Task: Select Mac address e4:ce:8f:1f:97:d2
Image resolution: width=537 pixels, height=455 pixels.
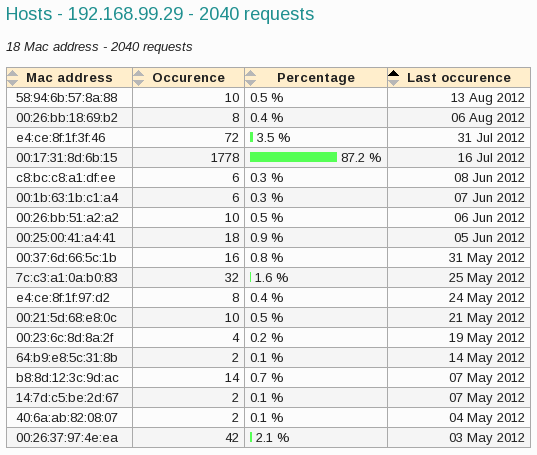Action: 63,298
